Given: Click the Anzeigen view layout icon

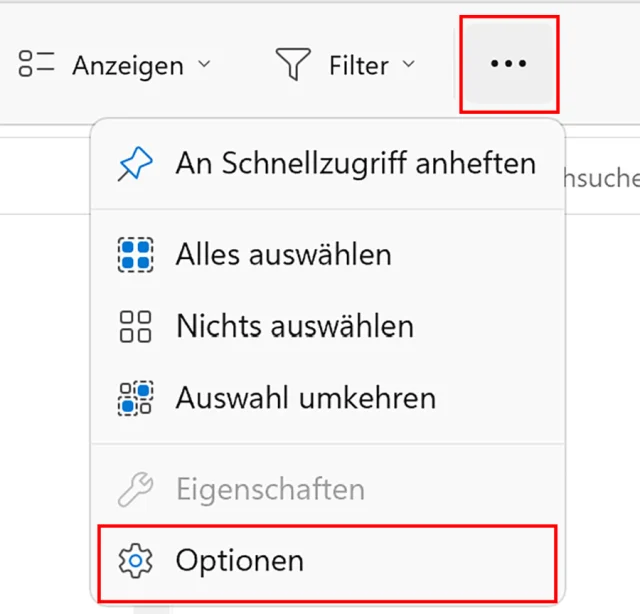Looking at the screenshot, I should 36,66.
